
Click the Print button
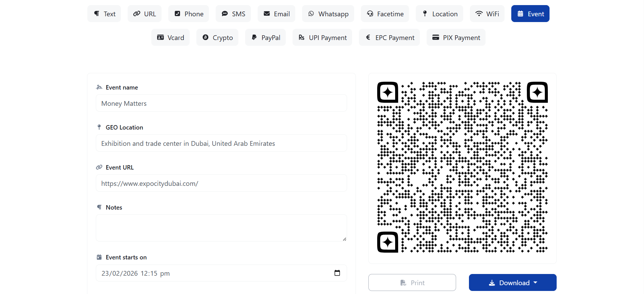(412, 282)
